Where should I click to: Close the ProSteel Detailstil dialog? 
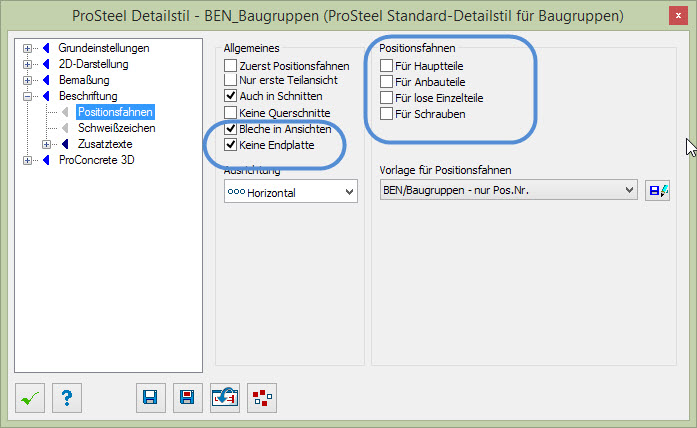[678, 16]
